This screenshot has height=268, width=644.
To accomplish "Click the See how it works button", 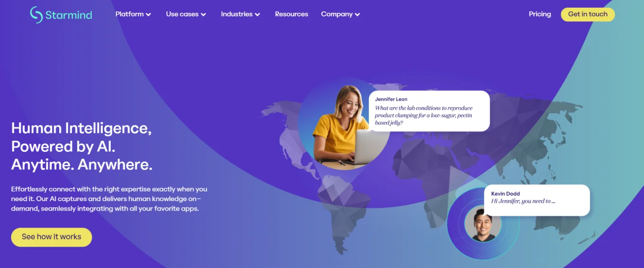I will tap(52, 237).
